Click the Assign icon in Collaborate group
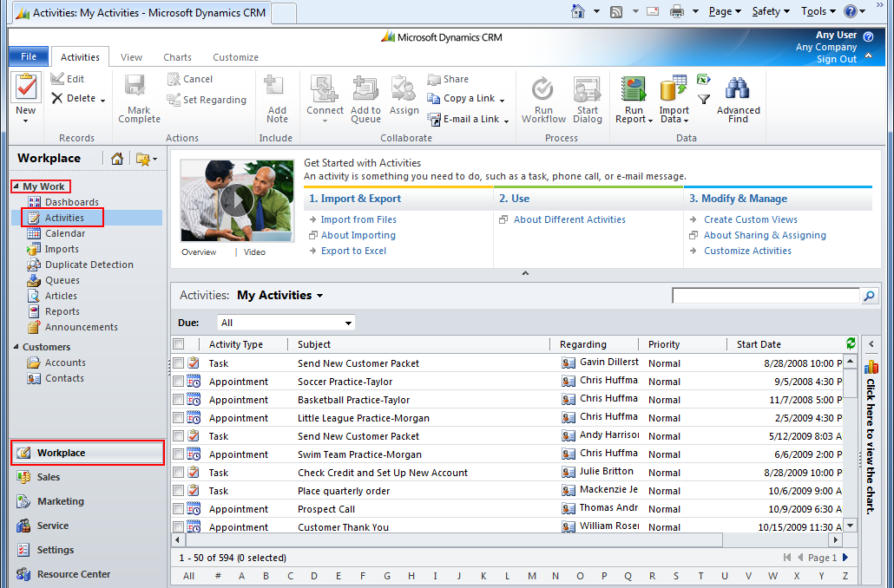 (404, 88)
